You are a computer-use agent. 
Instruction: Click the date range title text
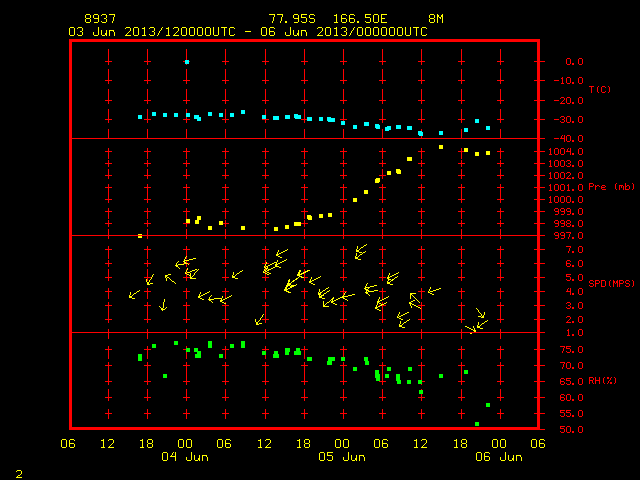point(248,32)
